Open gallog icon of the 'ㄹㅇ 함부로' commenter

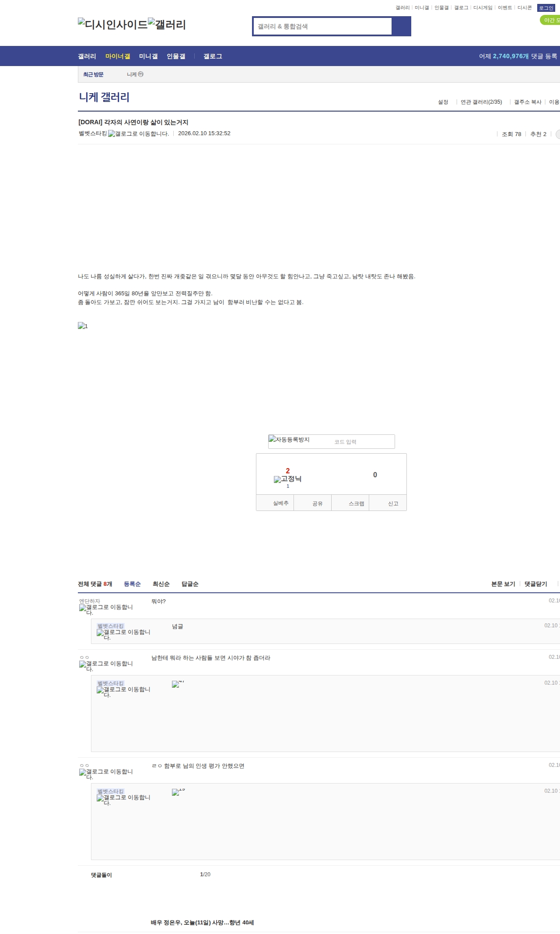(x=106, y=774)
